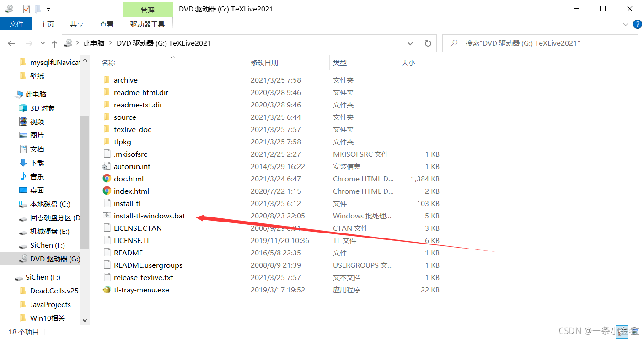Sort files by 名称 column header
This screenshot has width=644, height=339.
pos(108,63)
